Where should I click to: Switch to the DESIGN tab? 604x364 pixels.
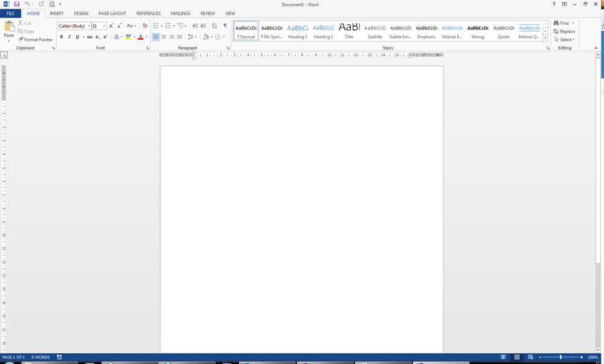coord(81,13)
